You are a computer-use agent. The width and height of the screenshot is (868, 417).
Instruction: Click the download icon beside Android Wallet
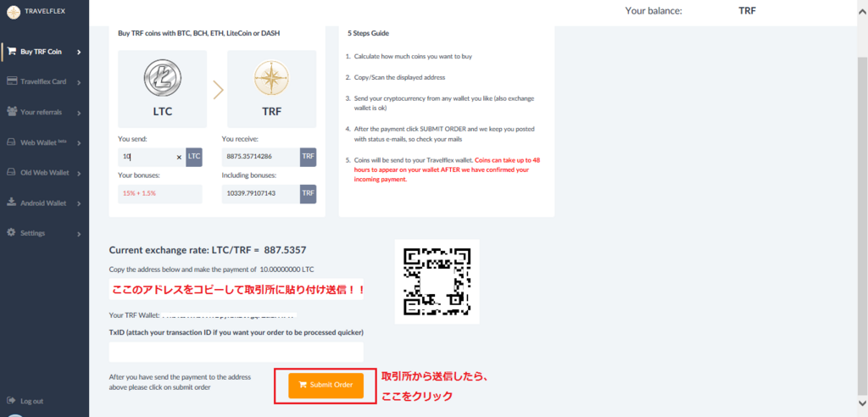point(11,203)
